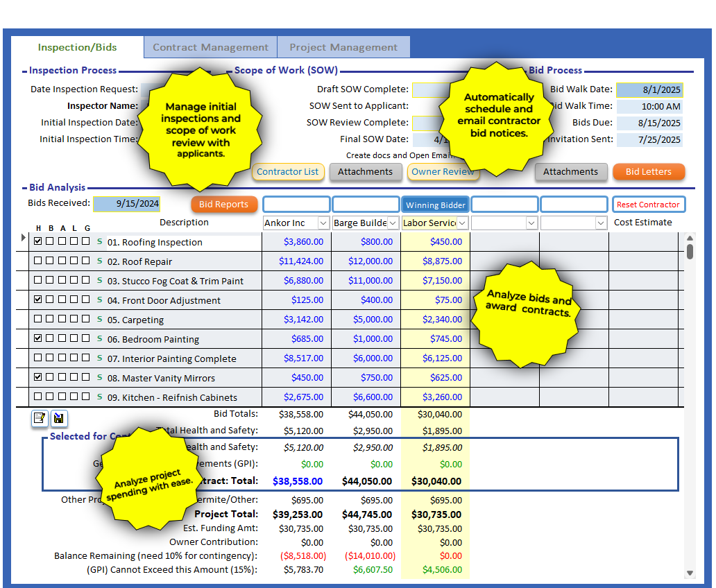Viewport: 716px width, 588px height.
Task: Open the Labor Services contractor dropdown
Action: (462, 223)
